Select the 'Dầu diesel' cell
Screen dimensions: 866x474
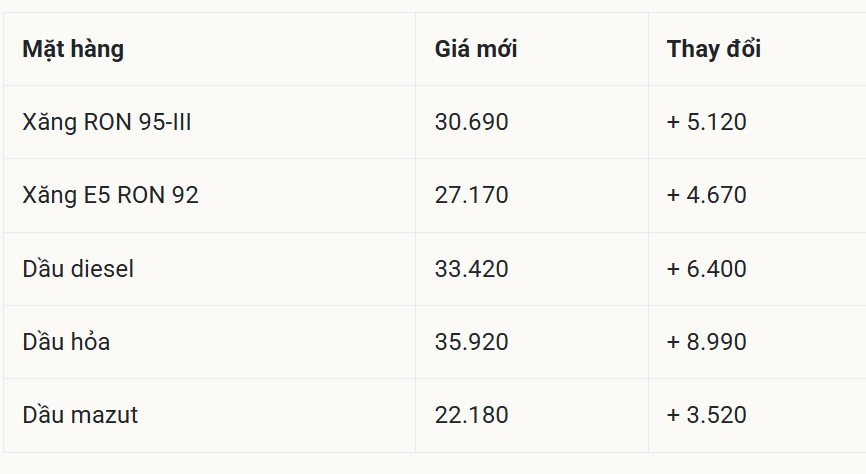[78, 269]
